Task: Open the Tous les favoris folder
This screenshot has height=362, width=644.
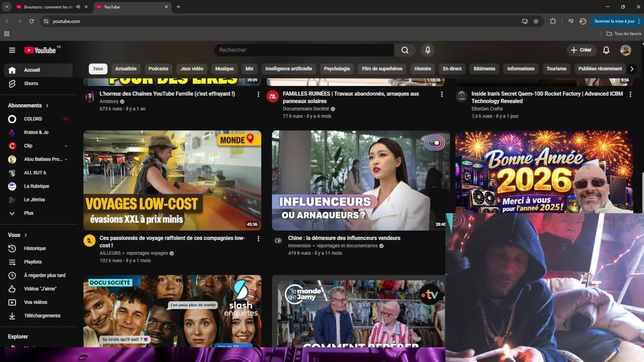Action: [624, 34]
